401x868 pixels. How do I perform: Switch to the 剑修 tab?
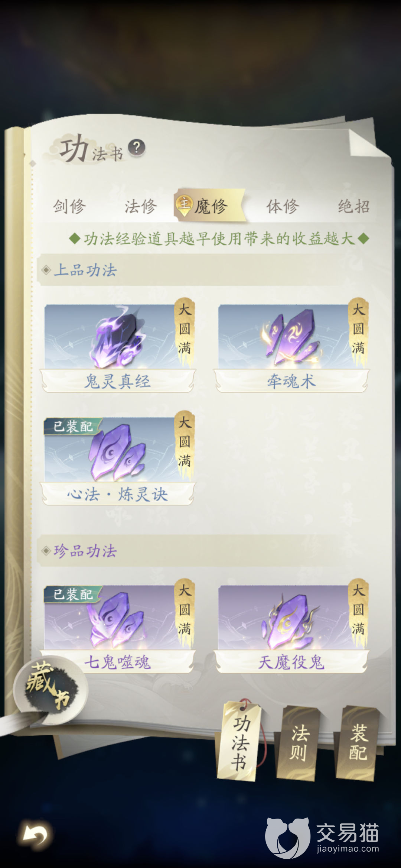coord(69,206)
